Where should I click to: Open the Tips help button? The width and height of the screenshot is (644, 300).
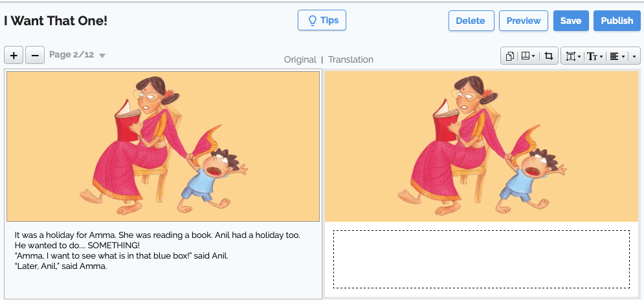(322, 20)
